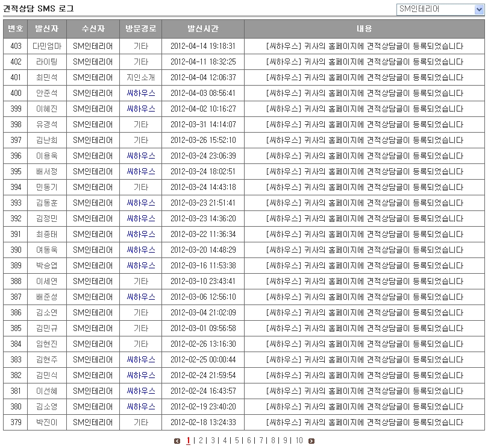Screen dimensions: 488x448
Task: Click the 번호 column header
Action: 16,29
